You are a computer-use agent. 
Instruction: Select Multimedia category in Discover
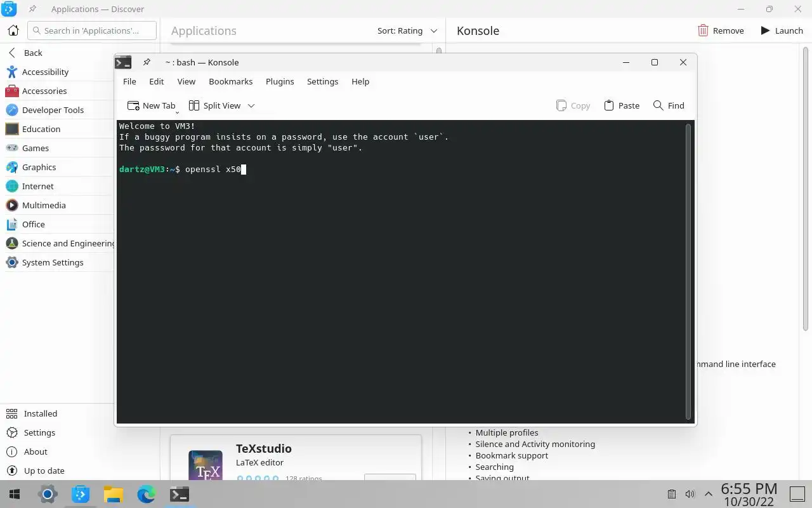57,205
